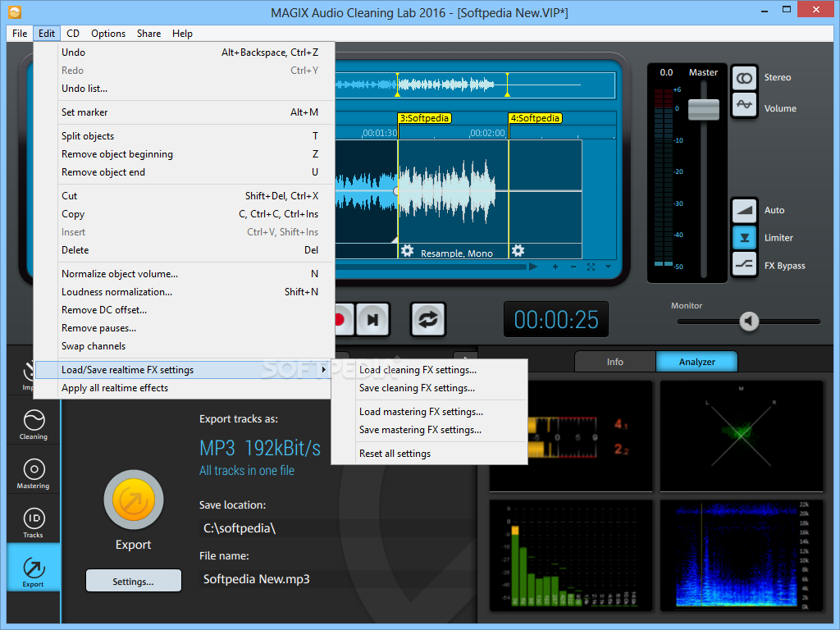Choose Split objects
The height and width of the screenshot is (630, 840).
[185, 136]
